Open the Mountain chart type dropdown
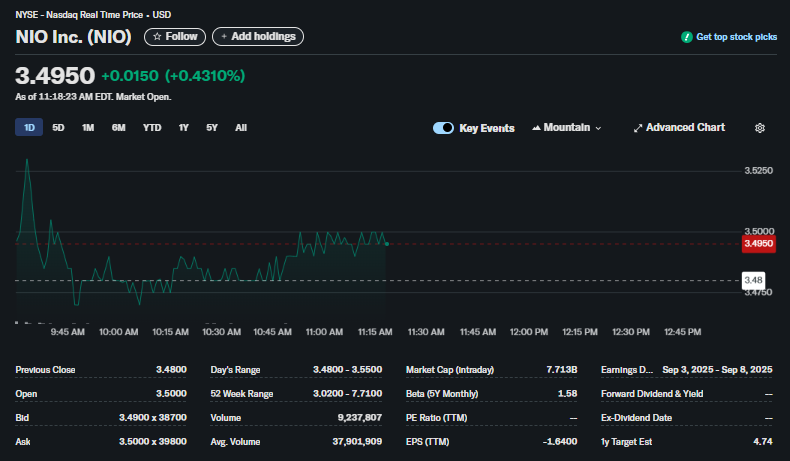 pyautogui.click(x=567, y=127)
